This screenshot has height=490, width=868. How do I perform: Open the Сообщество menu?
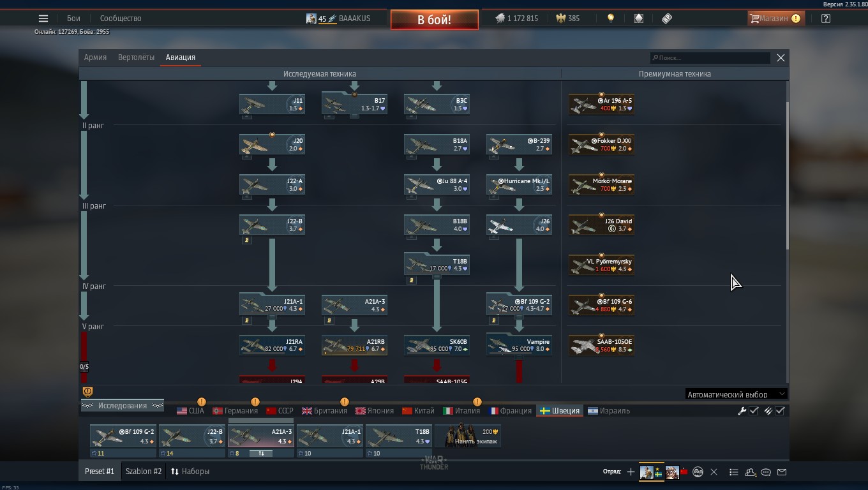(121, 19)
